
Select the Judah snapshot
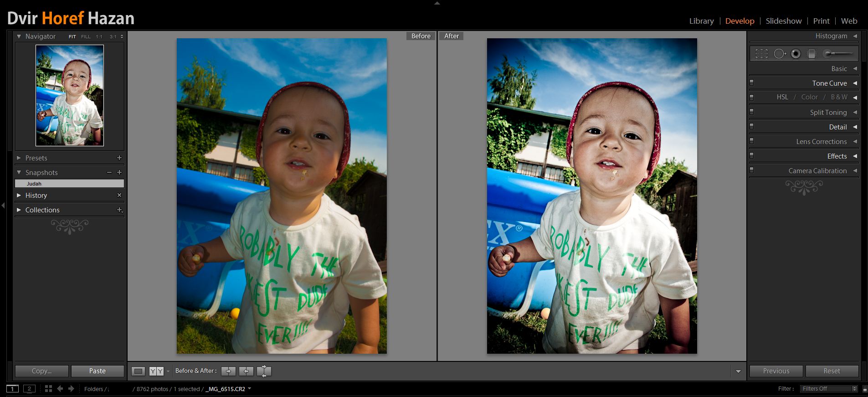tap(69, 184)
